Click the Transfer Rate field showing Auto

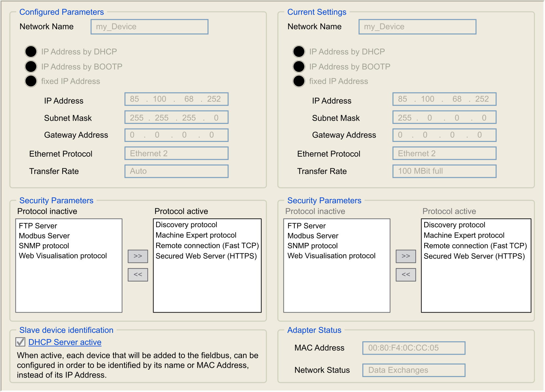tap(176, 171)
